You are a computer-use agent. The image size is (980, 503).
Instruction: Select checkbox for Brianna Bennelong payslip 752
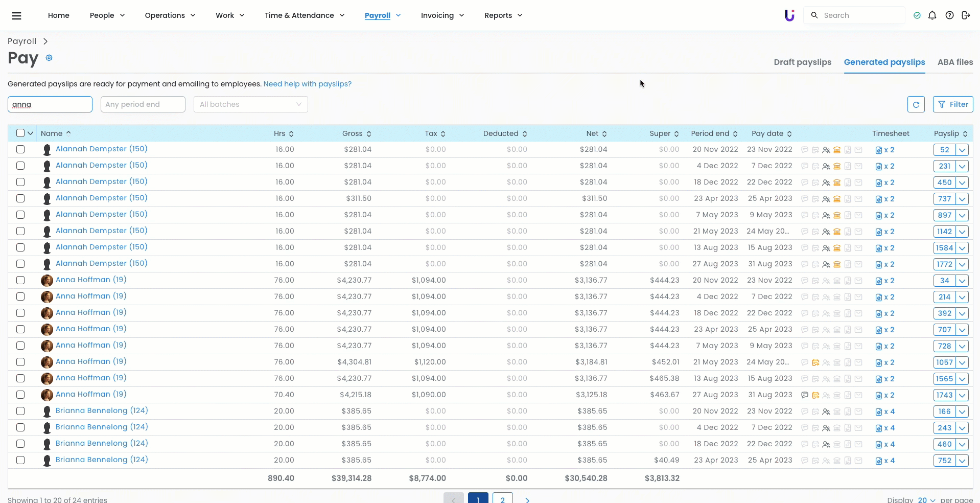click(20, 460)
